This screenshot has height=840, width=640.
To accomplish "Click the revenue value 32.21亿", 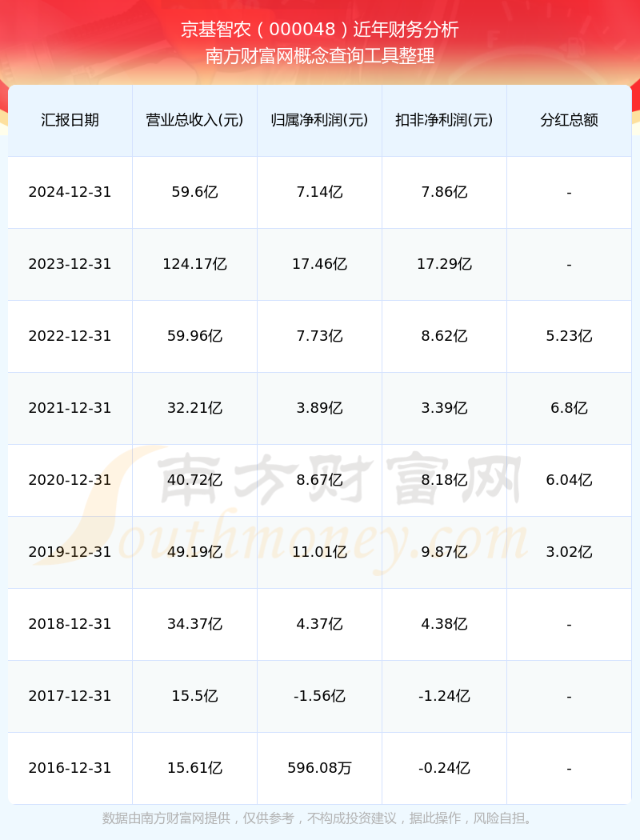I will coord(195,408).
